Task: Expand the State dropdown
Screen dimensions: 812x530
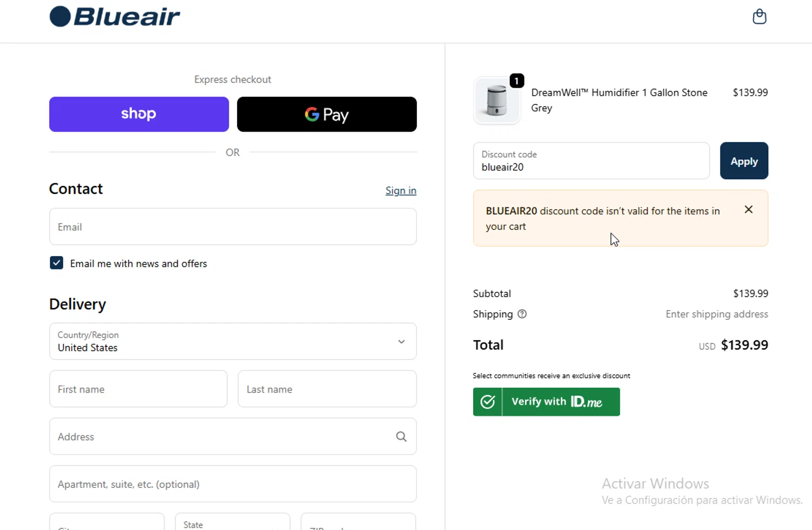Action: [232, 524]
